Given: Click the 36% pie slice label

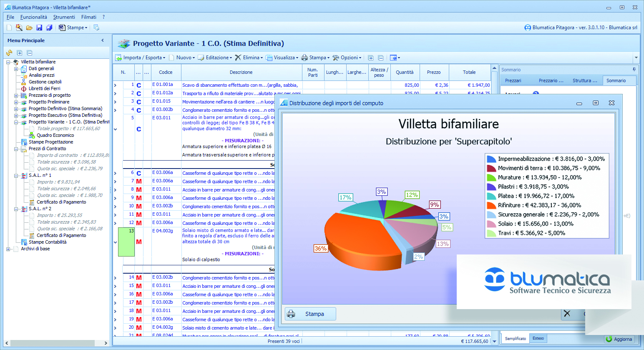Looking at the screenshot, I should 320,248.
